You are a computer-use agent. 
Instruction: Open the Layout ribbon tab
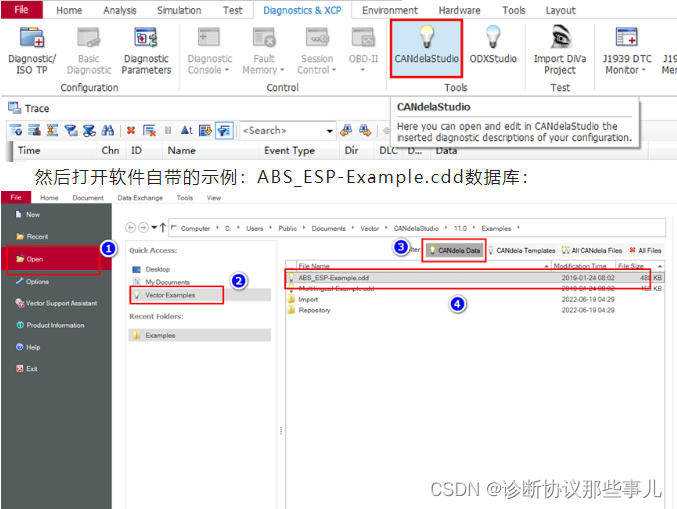pos(560,10)
